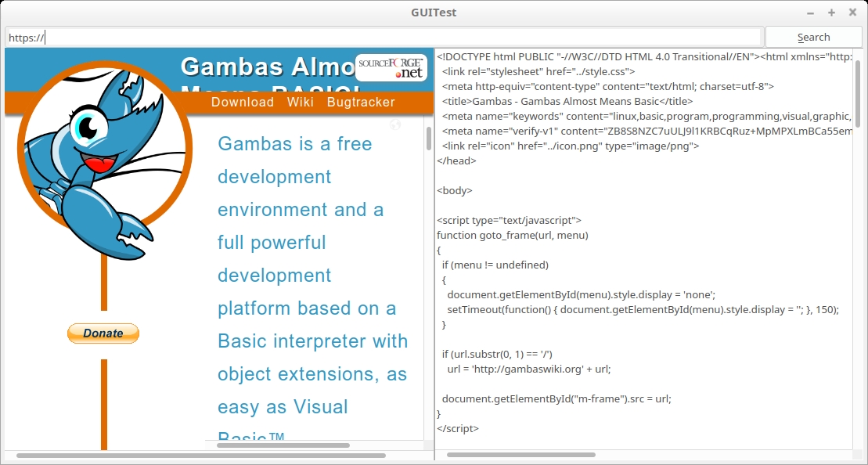The height and width of the screenshot is (465, 868).
Task: Click the 'if (menu != undefined)' line
Action: click(495, 265)
